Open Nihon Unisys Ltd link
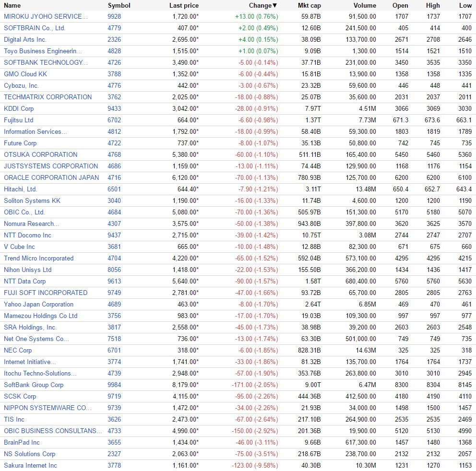The width and height of the screenshot is (476, 471). (x=28, y=270)
